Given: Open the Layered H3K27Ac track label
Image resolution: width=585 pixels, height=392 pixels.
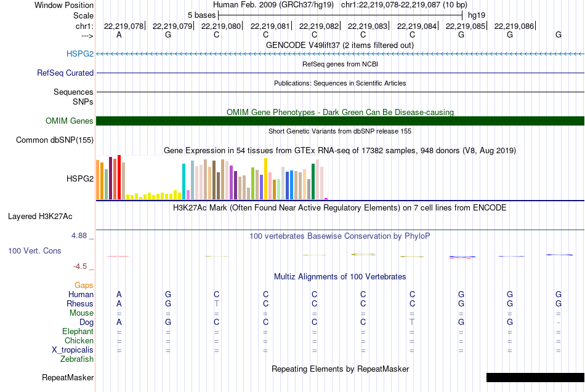Looking at the screenshot, I should [40, 217].
